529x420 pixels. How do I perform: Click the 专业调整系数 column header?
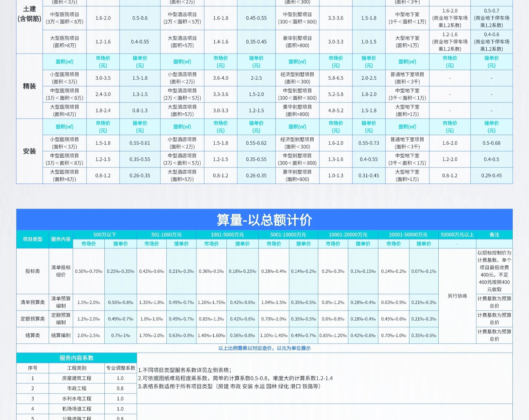pos(120,368)
